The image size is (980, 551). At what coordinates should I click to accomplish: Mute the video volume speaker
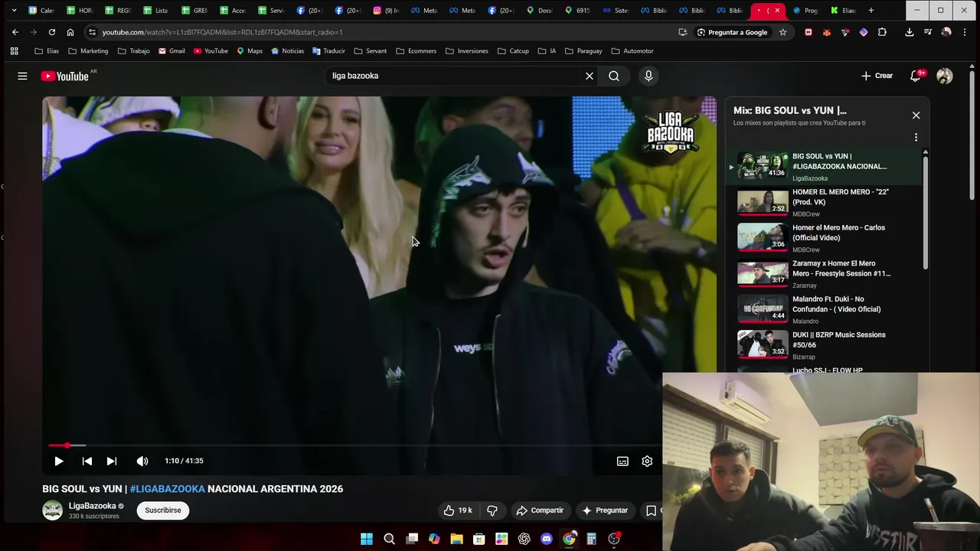click(142, 461)
